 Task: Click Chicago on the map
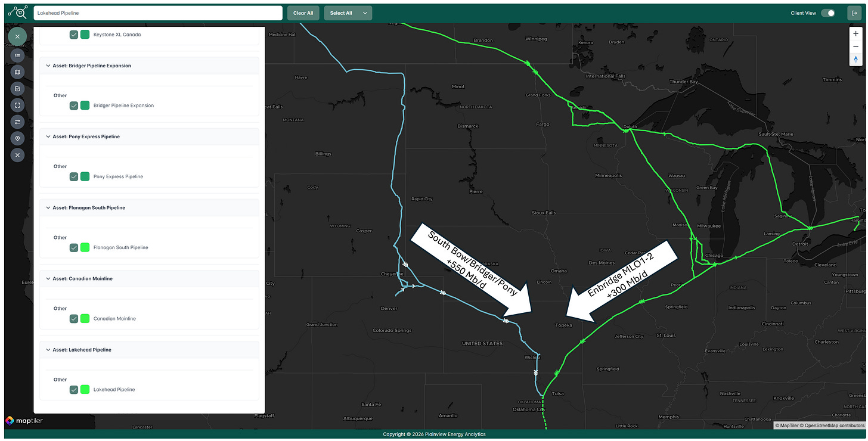pyautogui.click(x=714, y=256)
